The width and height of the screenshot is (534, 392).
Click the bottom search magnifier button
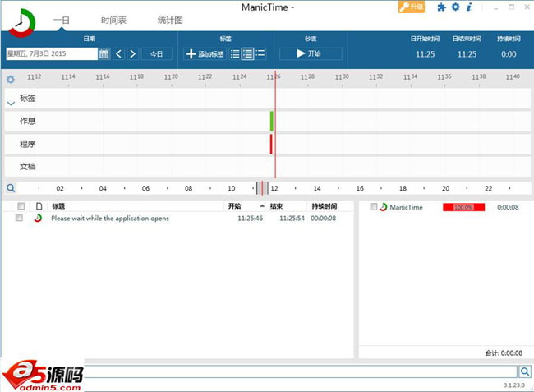(525, 371)
